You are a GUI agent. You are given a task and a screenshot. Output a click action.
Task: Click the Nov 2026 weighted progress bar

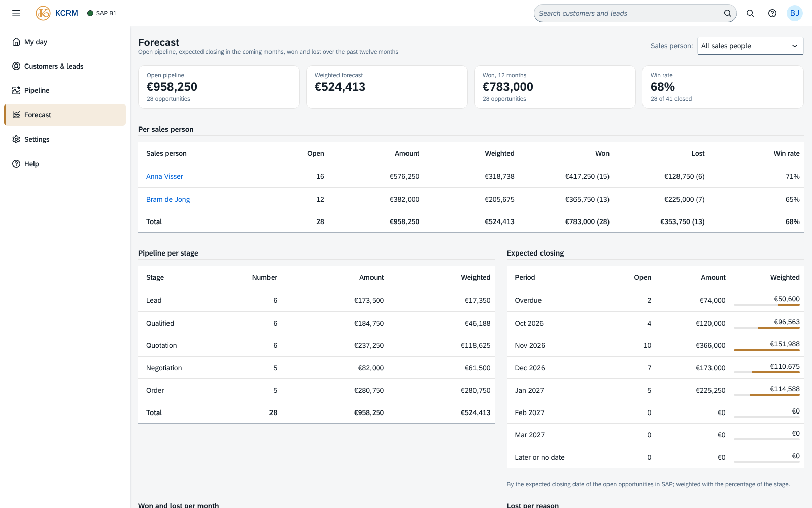[x=766, y=350]
